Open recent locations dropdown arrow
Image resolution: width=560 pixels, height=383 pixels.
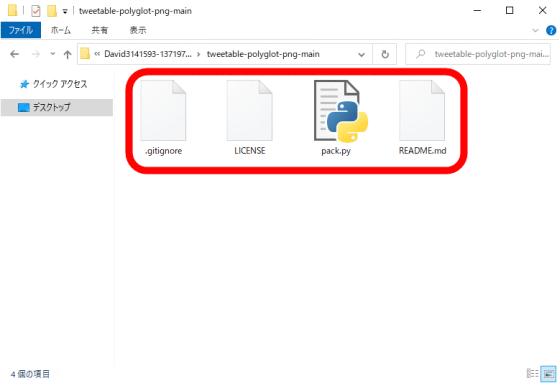click(53, 54)
